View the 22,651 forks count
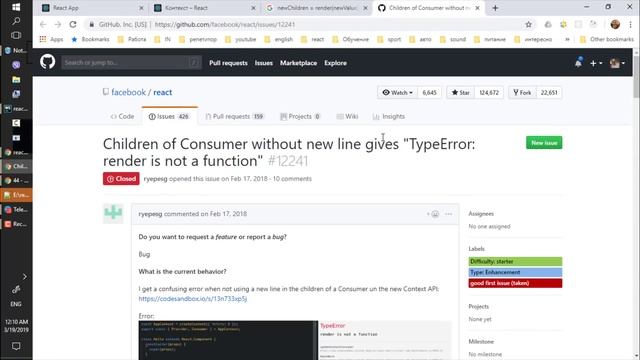 point(549,93)
